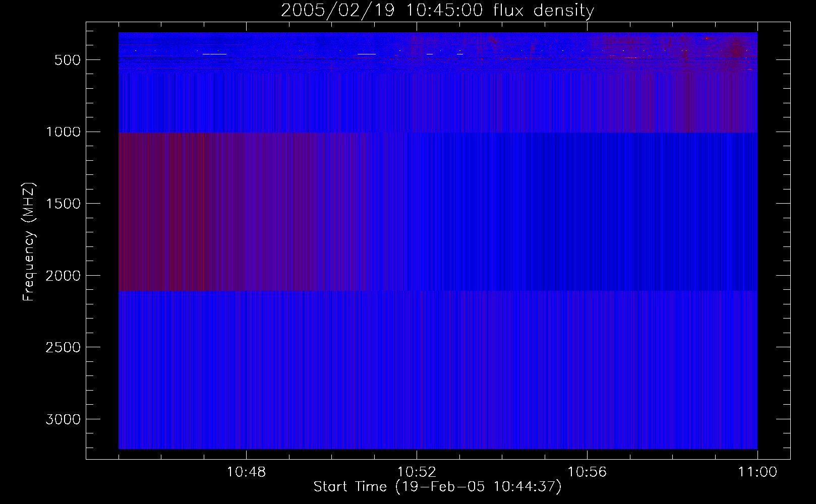Image resolution: width=816 pixels, height=504 pixels.
Task: Select the 11:00 time tick label
Action: click(x=757, y=472)
